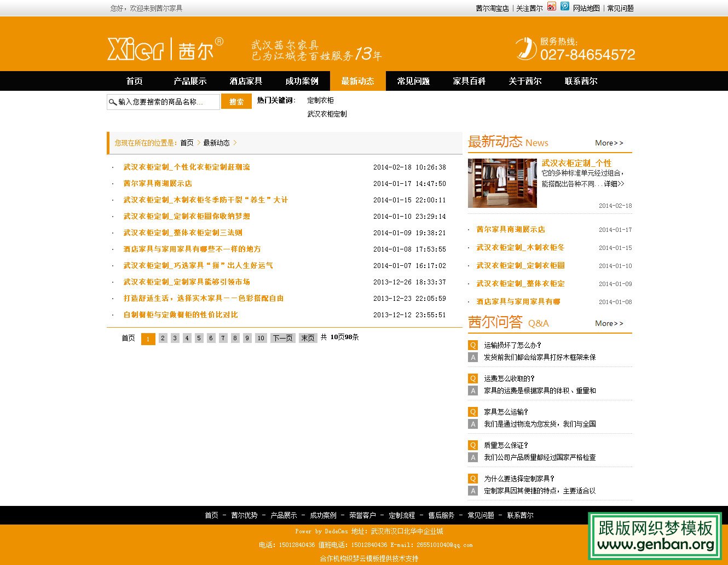
Task: Open the hot keyword 定制衣柜
Action: 320,100
